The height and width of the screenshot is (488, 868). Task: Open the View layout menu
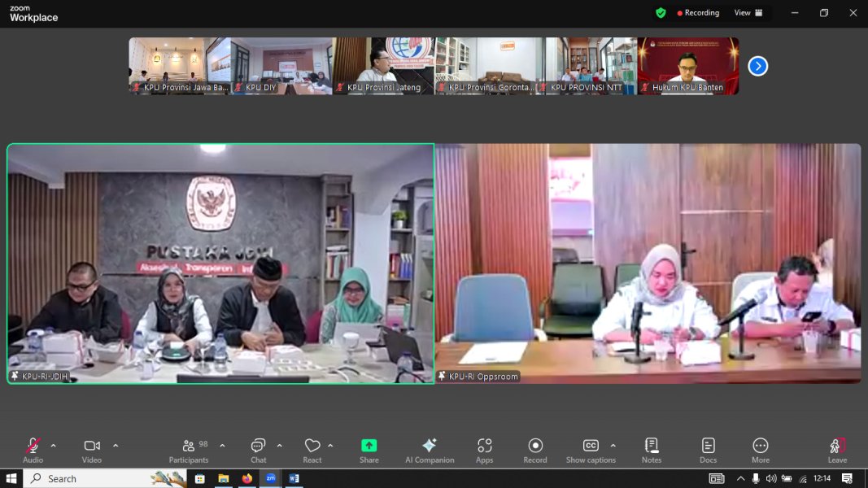point(748,13)
